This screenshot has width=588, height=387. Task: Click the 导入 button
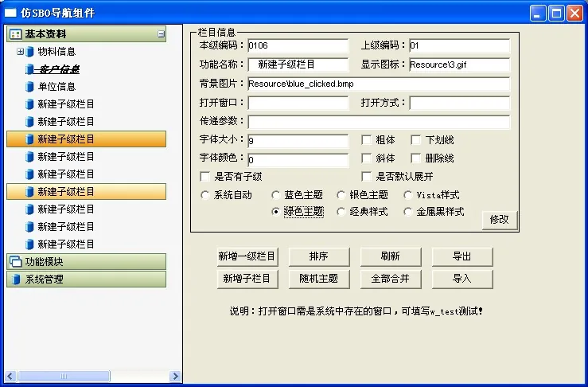point(462,279)
